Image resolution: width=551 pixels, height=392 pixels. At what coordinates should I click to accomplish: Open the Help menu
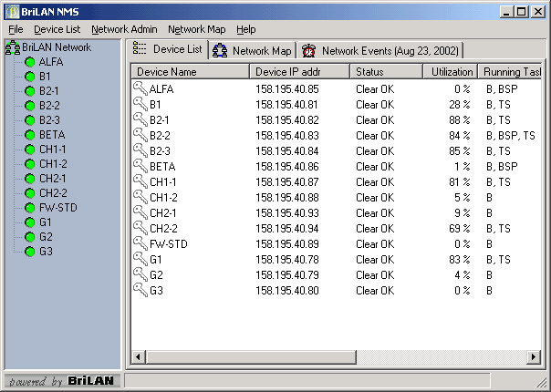246,29
